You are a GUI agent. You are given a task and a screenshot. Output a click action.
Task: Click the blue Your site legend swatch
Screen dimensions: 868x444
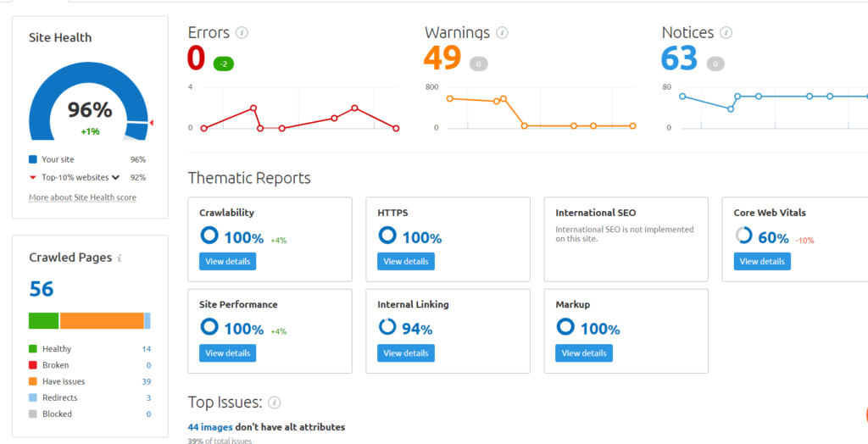[x=33, y=159]
